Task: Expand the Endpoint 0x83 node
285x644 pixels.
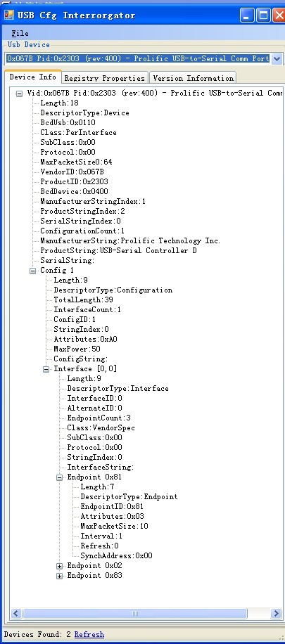Action: click(x=59, y=577)
